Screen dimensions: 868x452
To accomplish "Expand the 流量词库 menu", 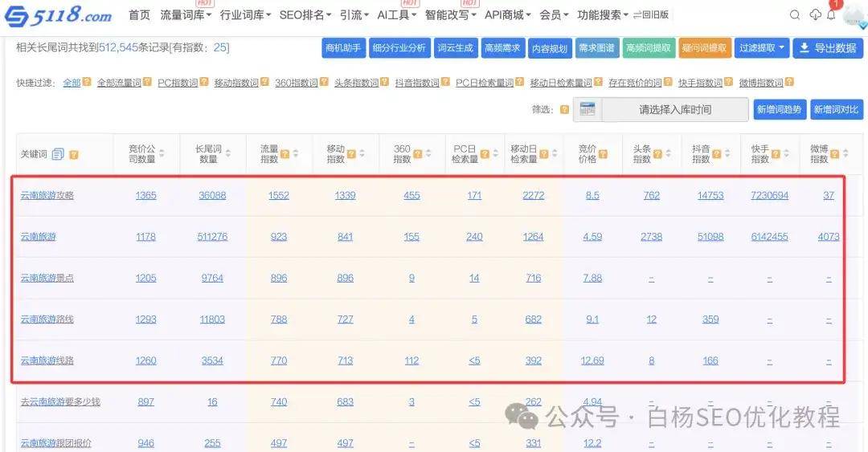I will pos(186,15).
